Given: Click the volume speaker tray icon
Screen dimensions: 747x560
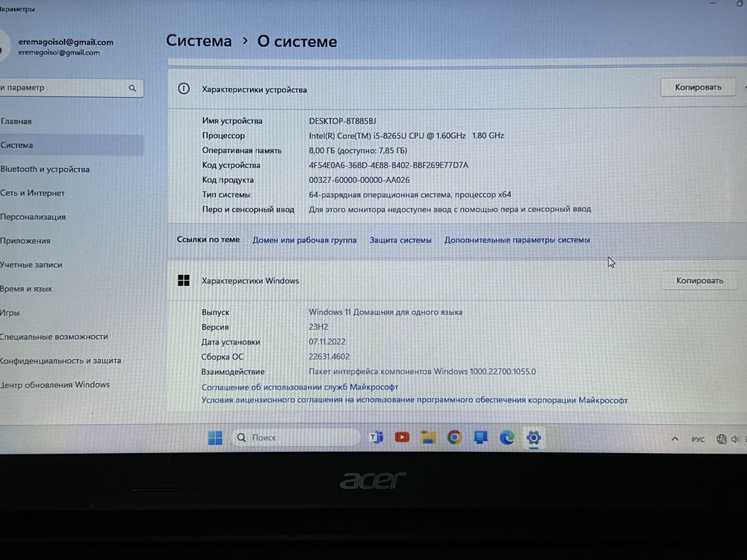Looking at the screenshot, I should pos(734,439).
